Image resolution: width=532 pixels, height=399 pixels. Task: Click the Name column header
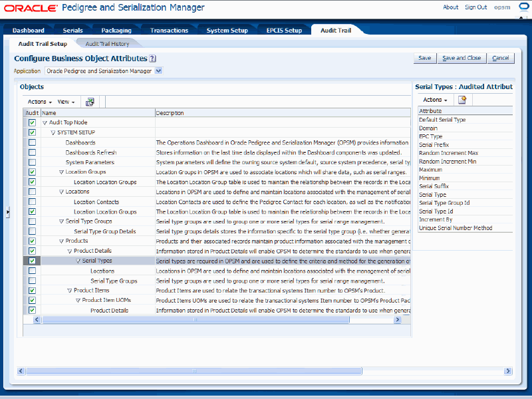[x=98, y=113]
